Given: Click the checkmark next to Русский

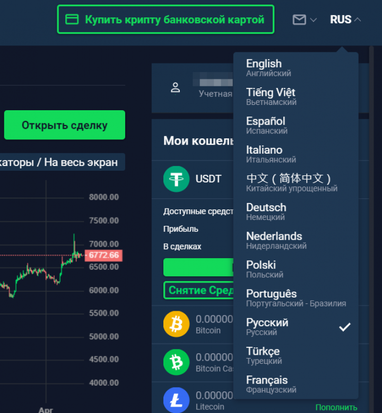Looking at the screenshot, I should [x=345, y=327].
